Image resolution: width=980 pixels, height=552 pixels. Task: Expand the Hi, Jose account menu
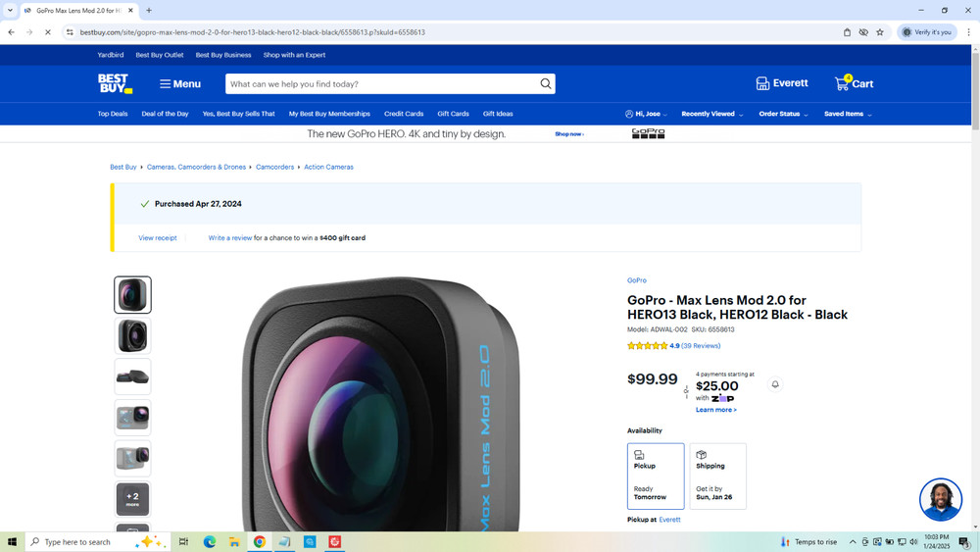[x=646, y=114]
